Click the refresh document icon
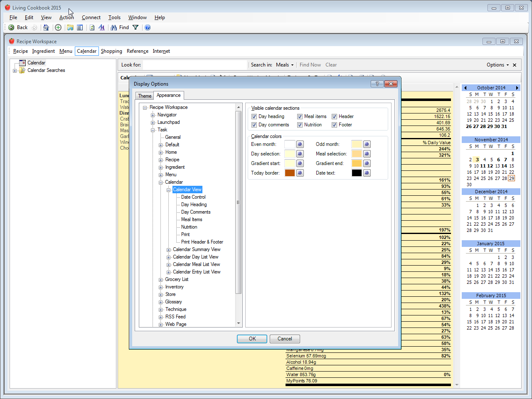 pos(92,27)
